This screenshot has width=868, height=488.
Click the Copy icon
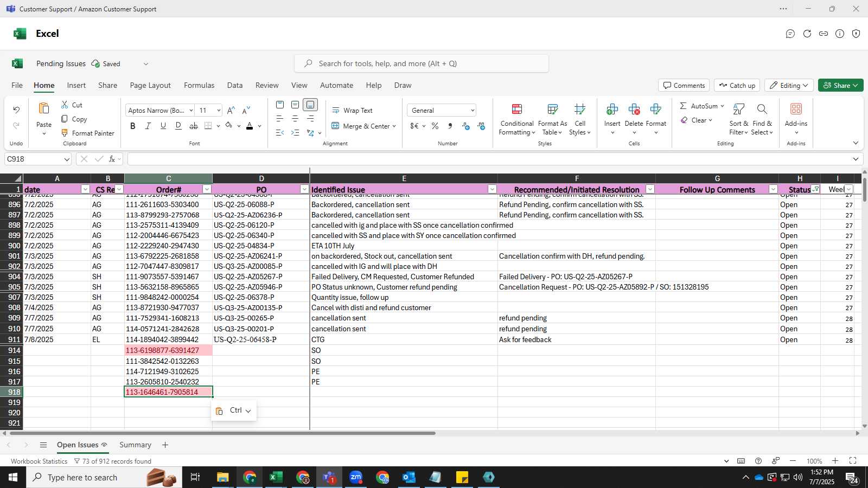[65, 119]
